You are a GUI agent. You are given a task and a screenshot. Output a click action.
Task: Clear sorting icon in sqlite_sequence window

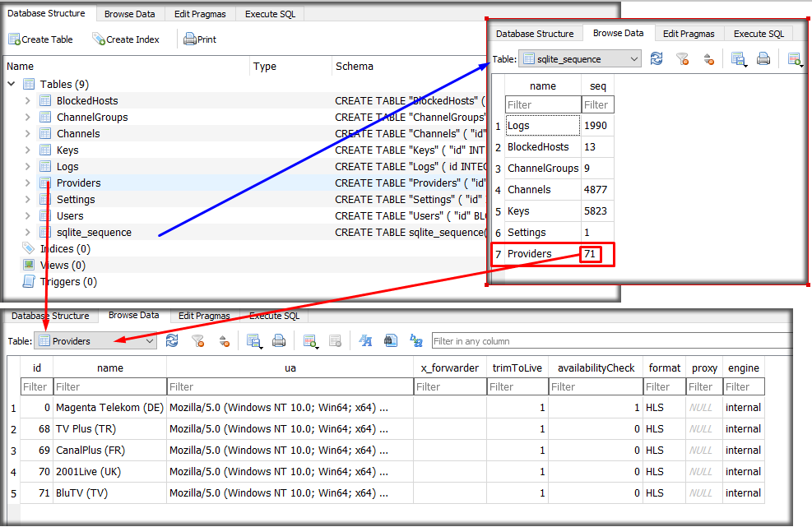pos(709,59)
